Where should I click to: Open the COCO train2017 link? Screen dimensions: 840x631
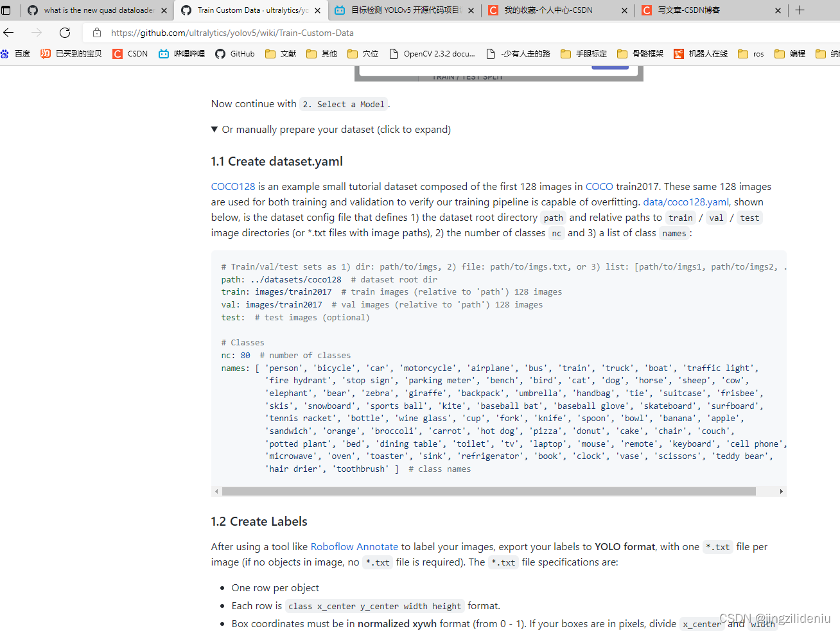[x=599, y=187]
